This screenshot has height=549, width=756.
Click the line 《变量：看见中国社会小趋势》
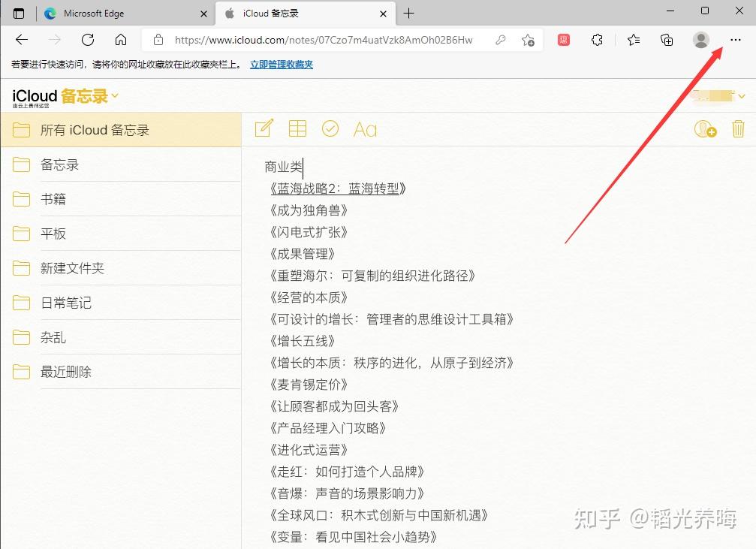tap(354, 537)
